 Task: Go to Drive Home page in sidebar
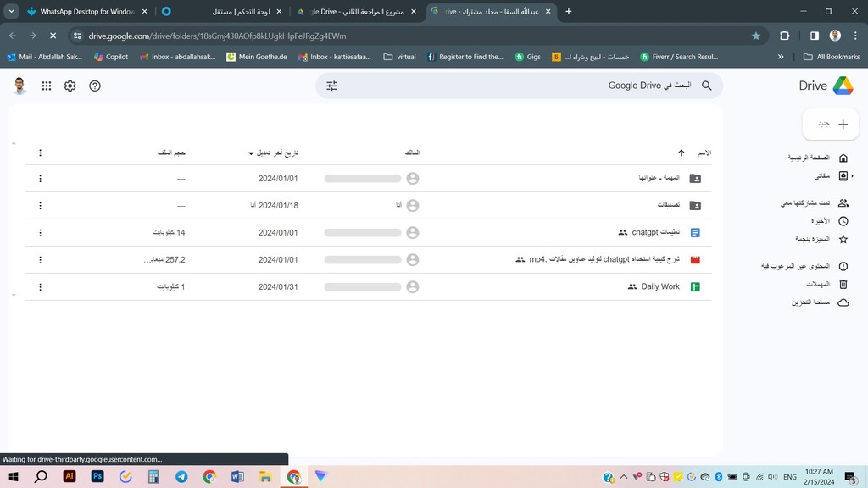coord(818,158)
